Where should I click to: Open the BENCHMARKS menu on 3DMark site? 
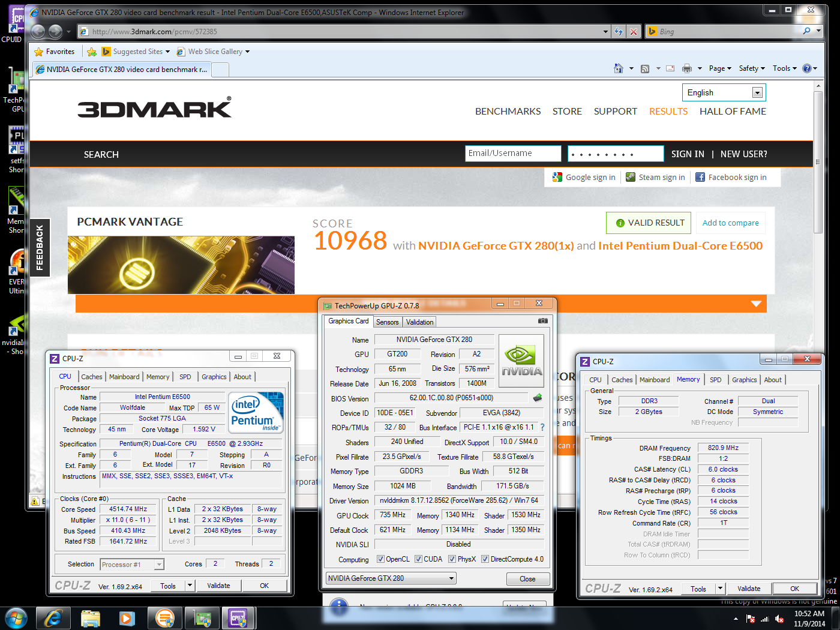point(508,111)
